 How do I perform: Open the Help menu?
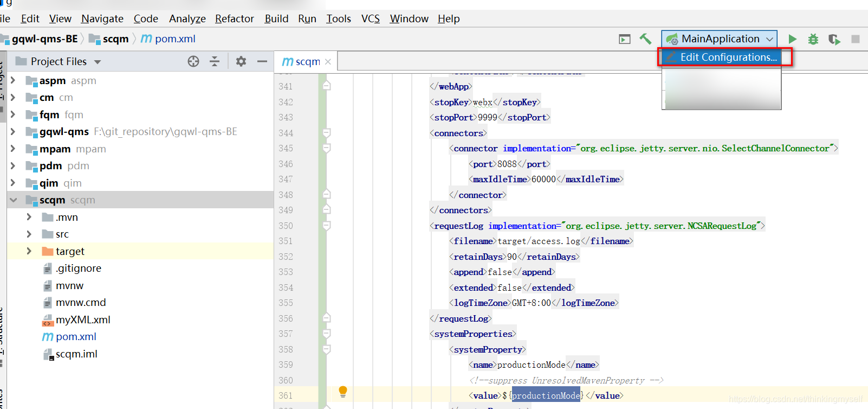(x=449, y=18)
